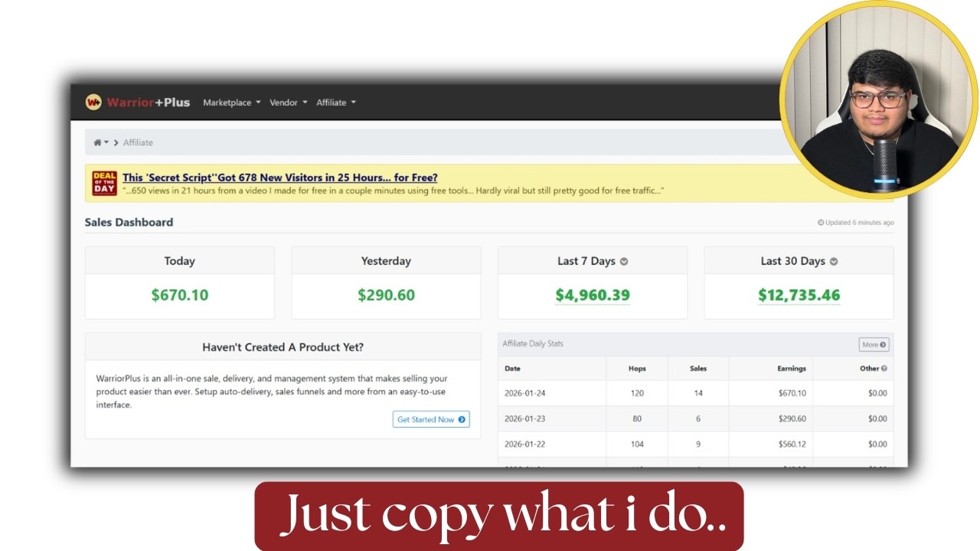Select the 2026-01-23 date cell
The height and width of the screenshot is (551, 980).
[525, 419]
